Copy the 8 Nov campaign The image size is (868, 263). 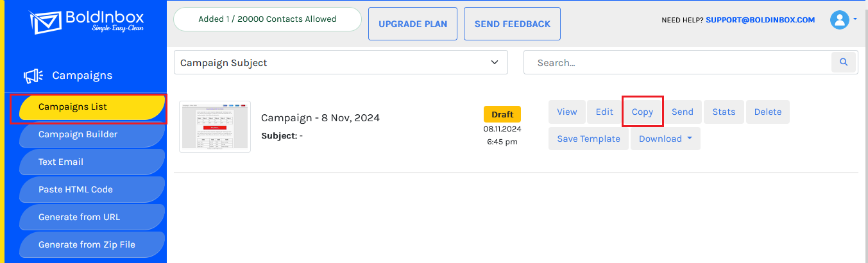[642, 112]
